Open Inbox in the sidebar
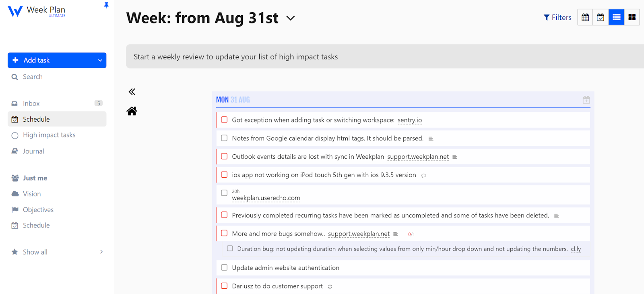 click(31, 104)
